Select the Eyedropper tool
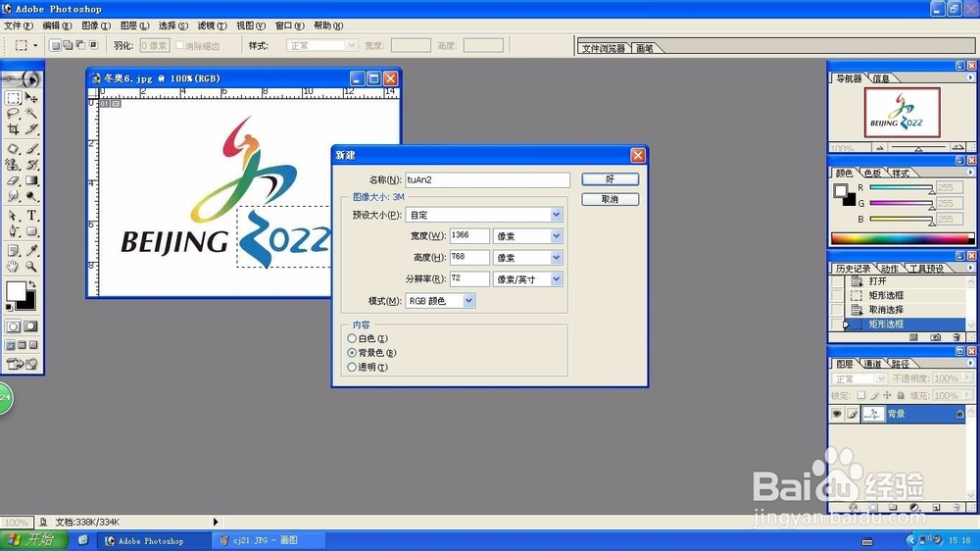The image size is (980, 551). [x=31, y=251]
